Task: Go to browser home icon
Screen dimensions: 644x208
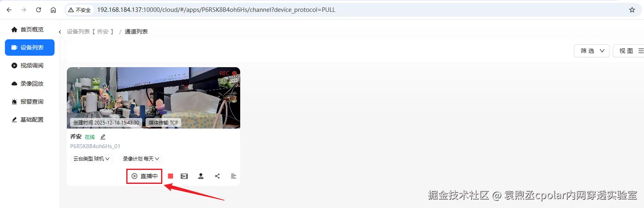Action: [x=53, y=10]
